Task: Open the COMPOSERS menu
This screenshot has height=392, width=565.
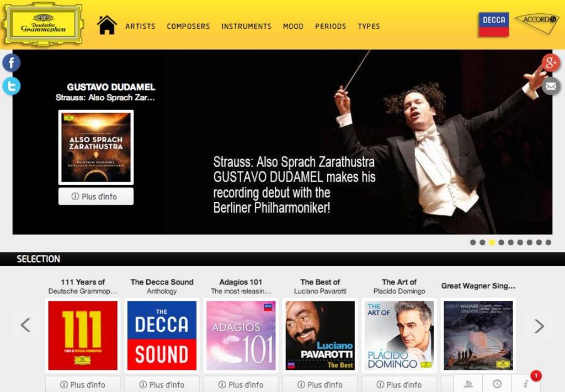Action: [x=189, y=26]
